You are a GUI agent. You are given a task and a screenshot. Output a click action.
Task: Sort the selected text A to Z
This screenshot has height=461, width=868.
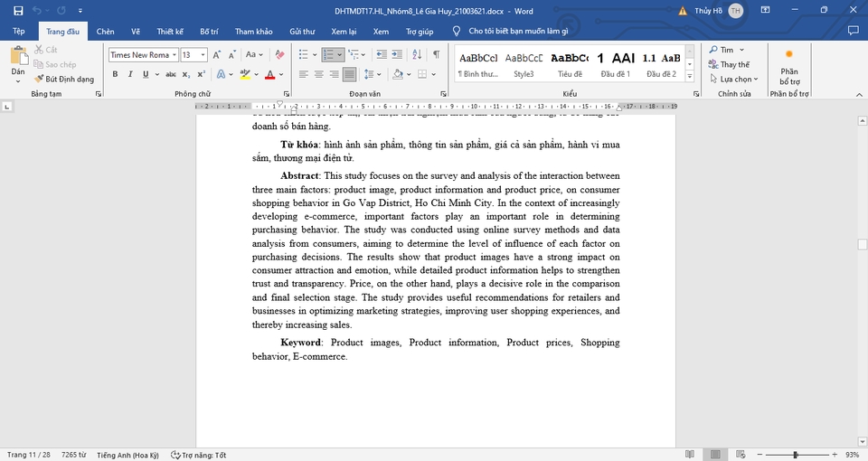tap(417, 54)
